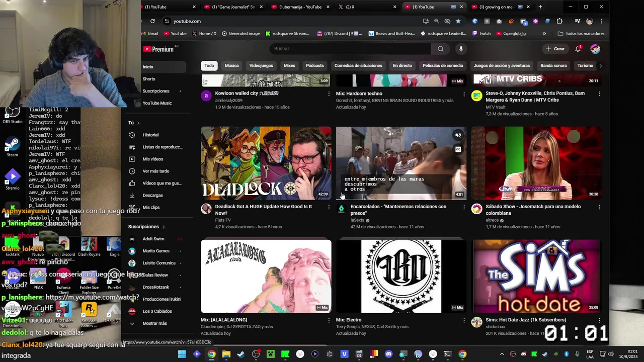Open the Deadlock video thumbnail
The height and width of the screenshot is (362, 644).
click(266, 163)
